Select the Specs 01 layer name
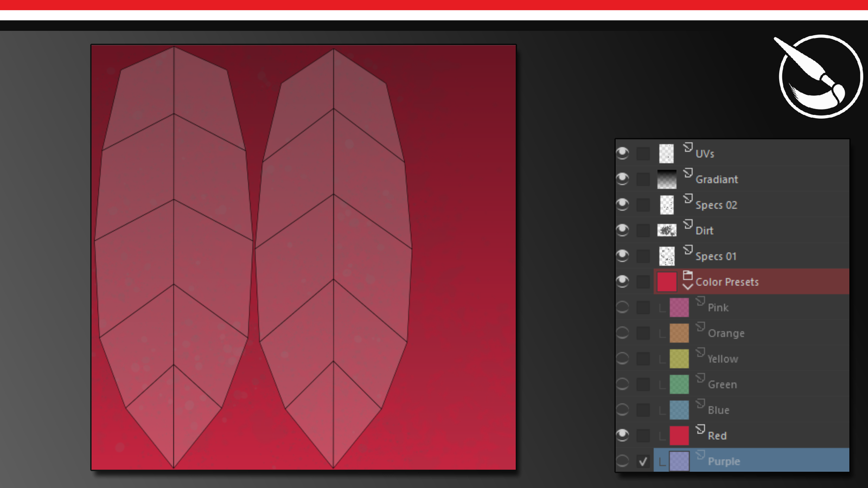 click(x=716, y=256)
